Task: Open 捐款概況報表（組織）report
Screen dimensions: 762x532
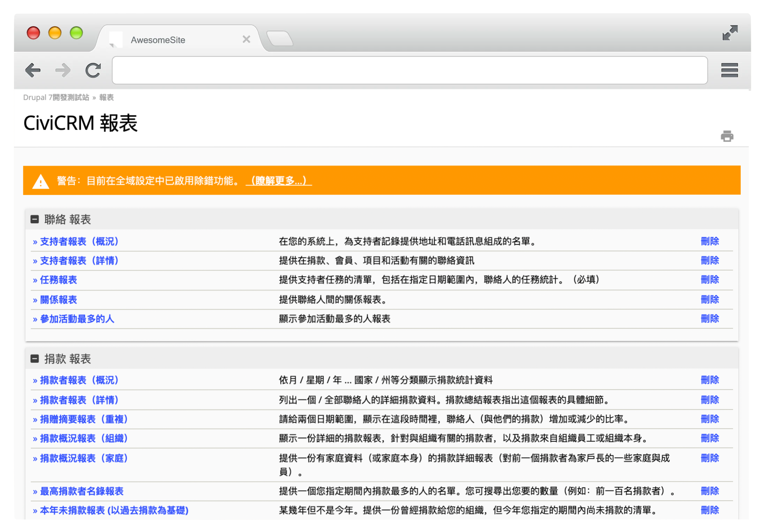Action: coord(84,438)
